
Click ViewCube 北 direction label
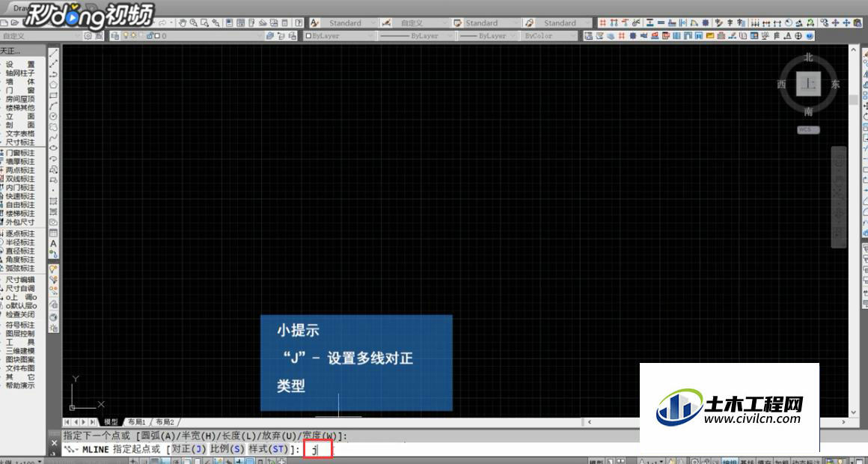click(x=809, y=57)
